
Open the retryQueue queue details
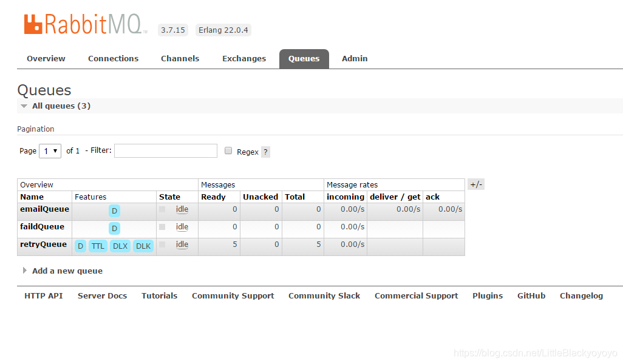click(x=43, y=244)
